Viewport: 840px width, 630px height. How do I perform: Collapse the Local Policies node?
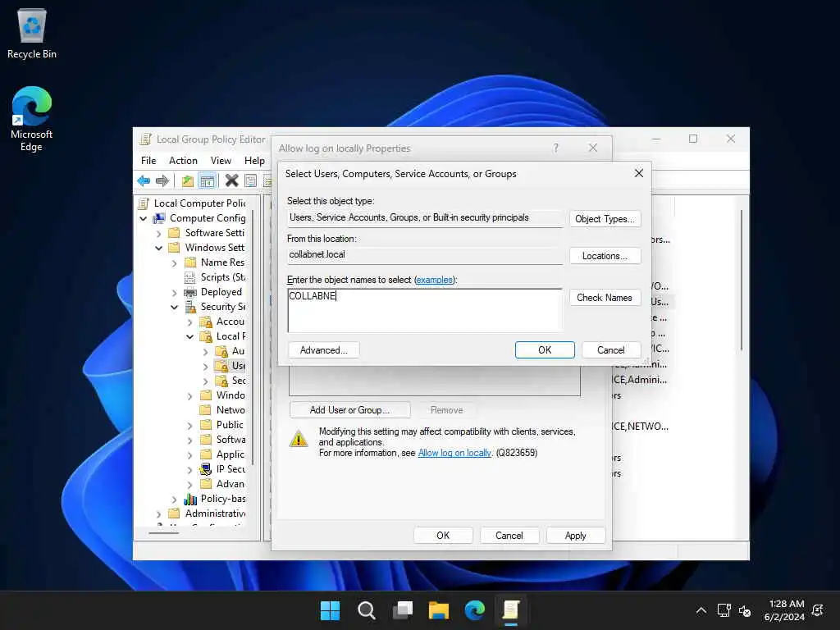point(189,336)
